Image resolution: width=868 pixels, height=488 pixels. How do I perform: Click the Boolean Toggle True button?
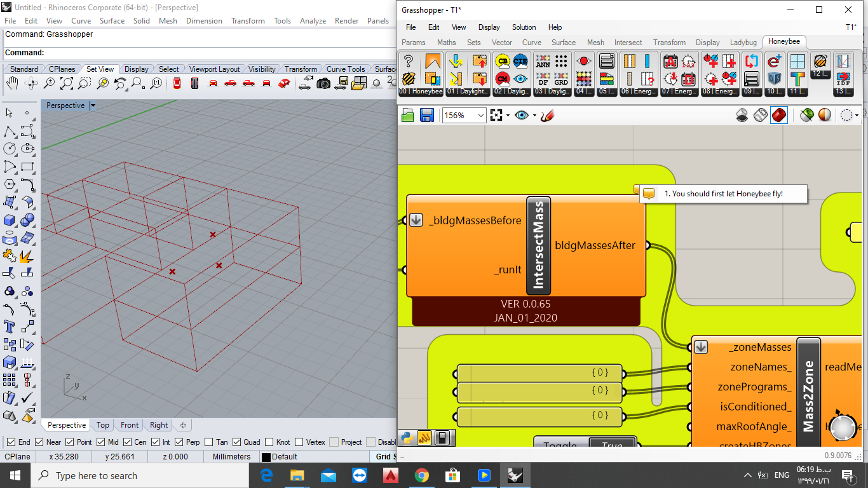tap(612, 444)
